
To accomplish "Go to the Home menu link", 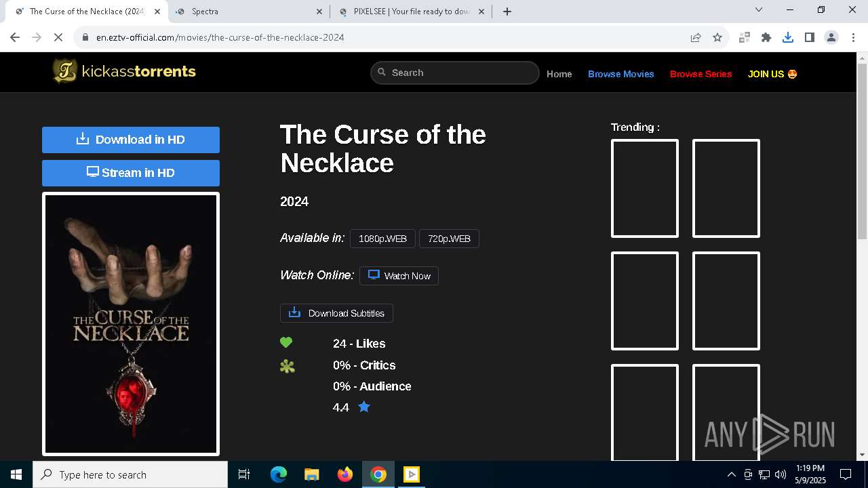I will click(559, 74).
